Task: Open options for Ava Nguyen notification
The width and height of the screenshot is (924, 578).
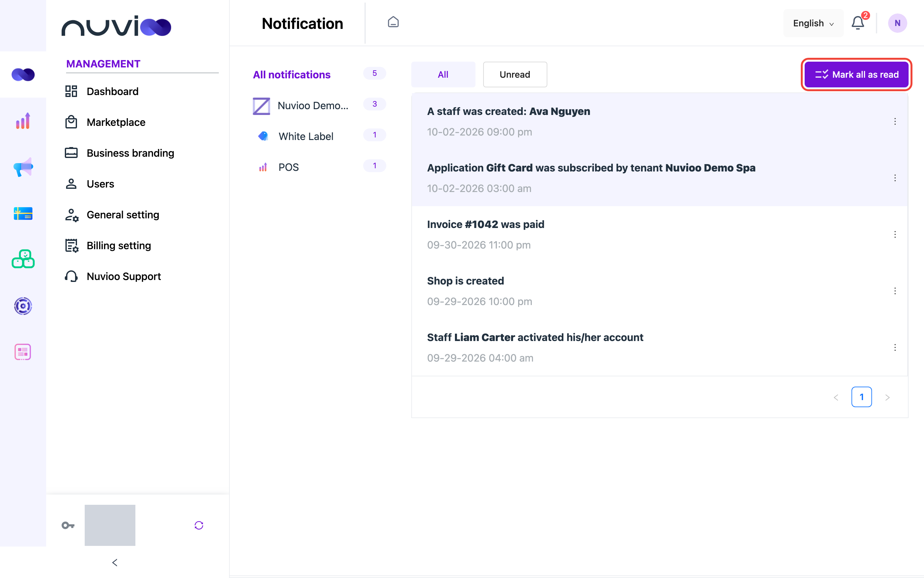Action: 895,122
